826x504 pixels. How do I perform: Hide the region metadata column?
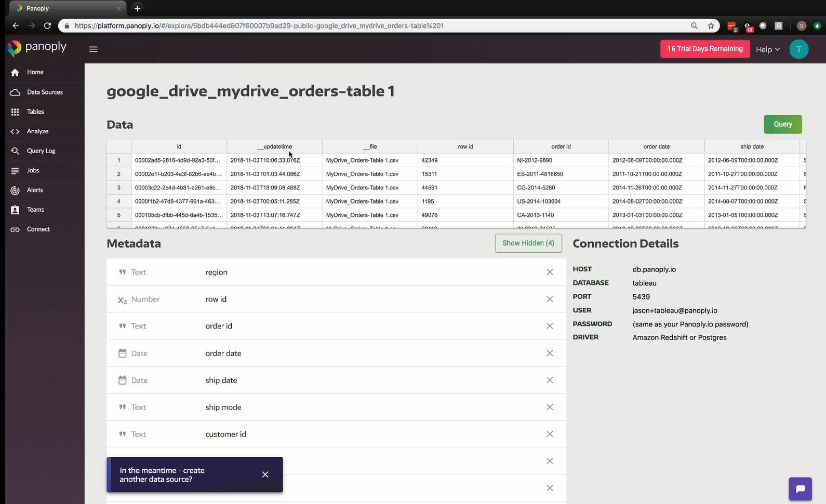[550, 272]
